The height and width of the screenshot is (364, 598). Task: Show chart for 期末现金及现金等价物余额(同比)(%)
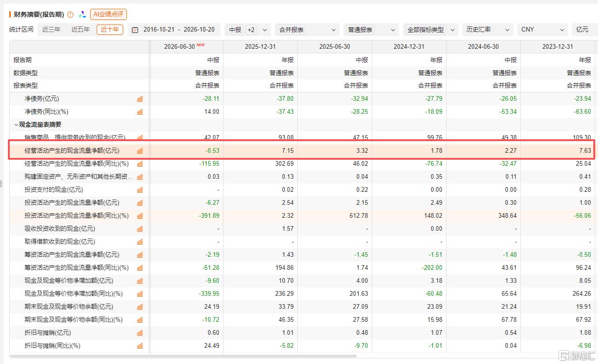140,320
